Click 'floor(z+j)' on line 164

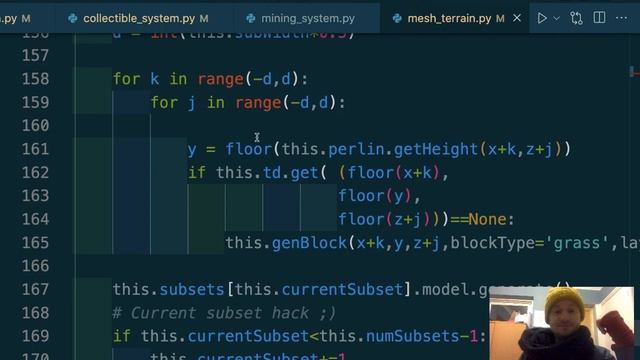[384, 220]
